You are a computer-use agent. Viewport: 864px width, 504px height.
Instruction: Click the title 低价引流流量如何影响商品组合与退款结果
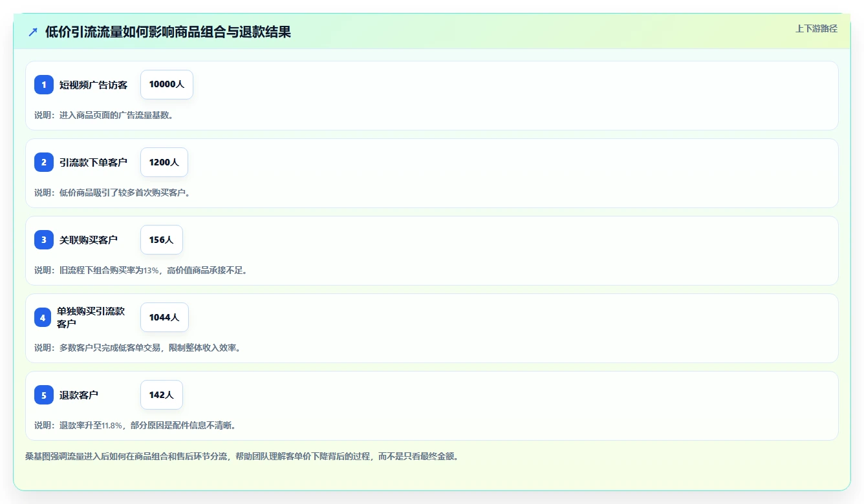[x=168, y=32]
